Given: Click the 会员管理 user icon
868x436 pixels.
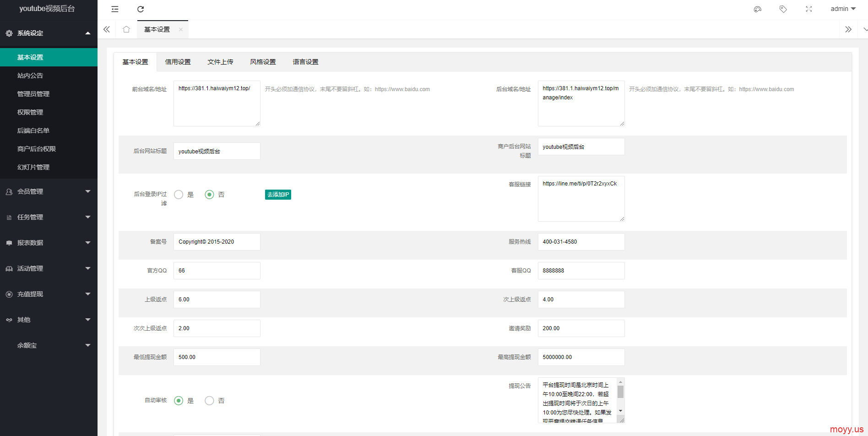Looking at the screenshot, I should tap(9, 191).
